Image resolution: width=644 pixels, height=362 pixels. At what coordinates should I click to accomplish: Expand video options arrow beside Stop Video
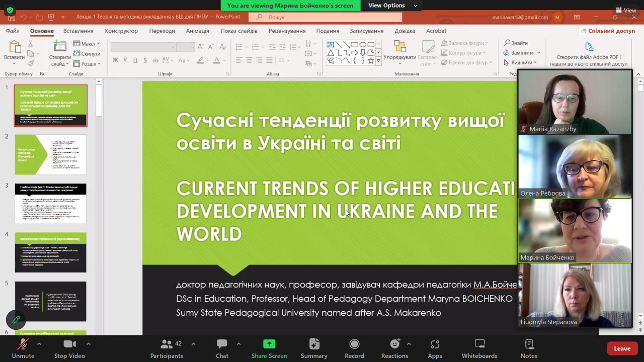click(x=89, y=344)
